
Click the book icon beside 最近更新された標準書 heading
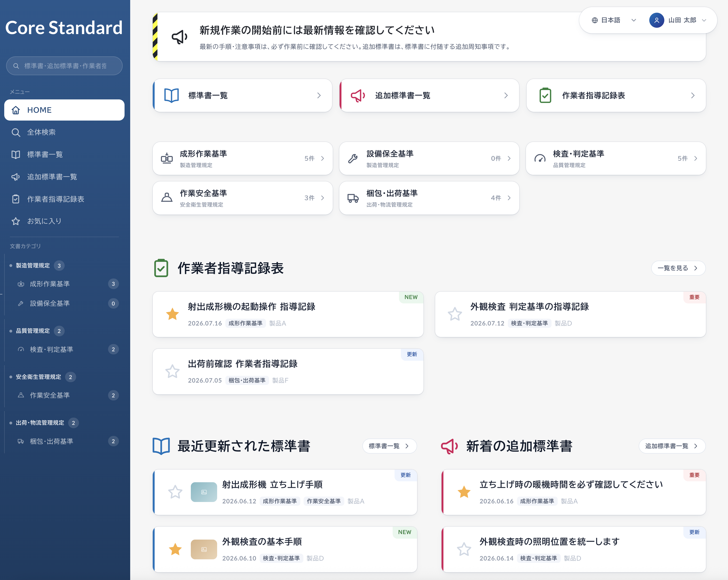[161, 446]
